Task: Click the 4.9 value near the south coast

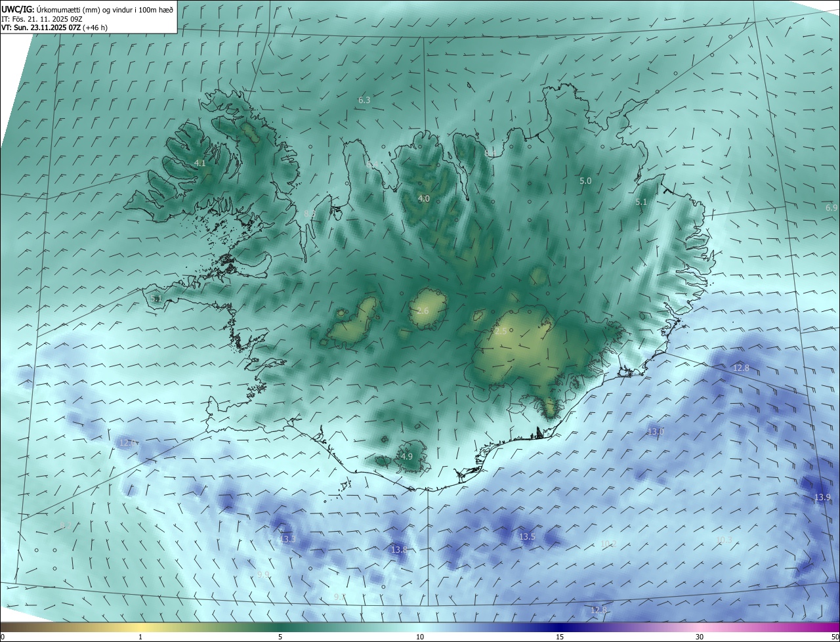Action: coord(406,456)
